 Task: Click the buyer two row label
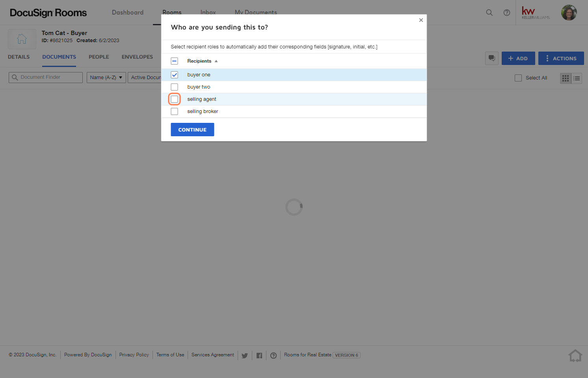[199, 87]
